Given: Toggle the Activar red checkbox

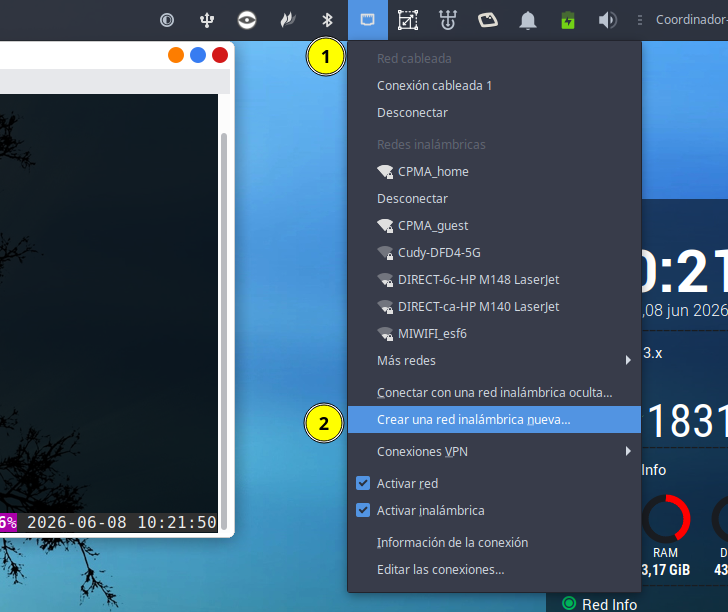Looking at the screenshot, I should click(x=363, y=483).
